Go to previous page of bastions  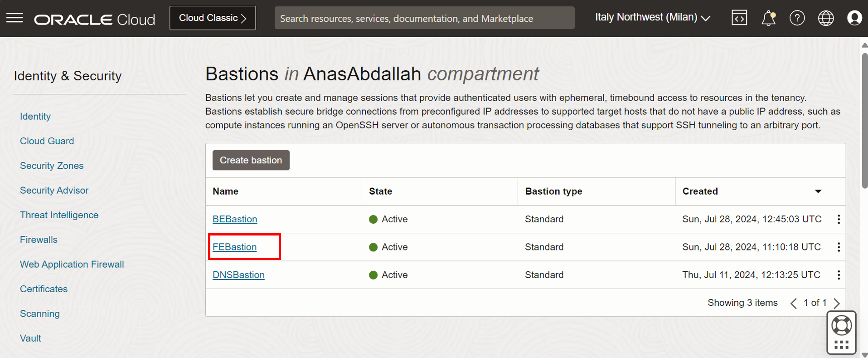click(x=794, y=303)
